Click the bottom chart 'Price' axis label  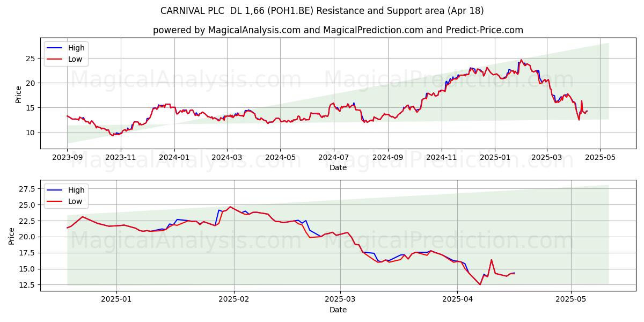(x=12, y=236)
